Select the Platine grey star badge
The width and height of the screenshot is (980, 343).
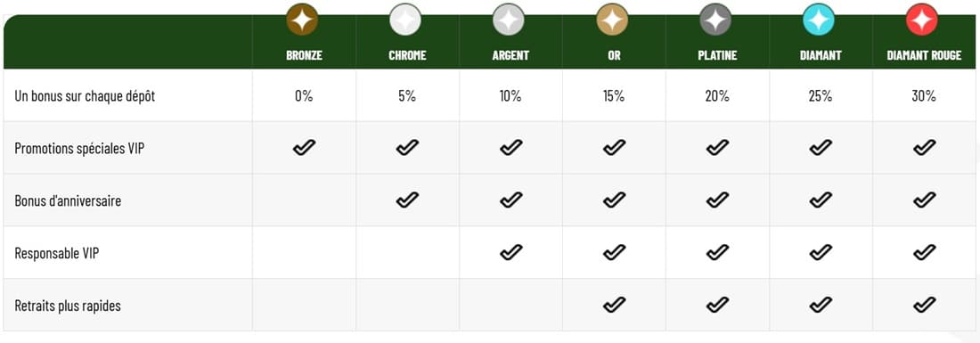coord(715,20)
